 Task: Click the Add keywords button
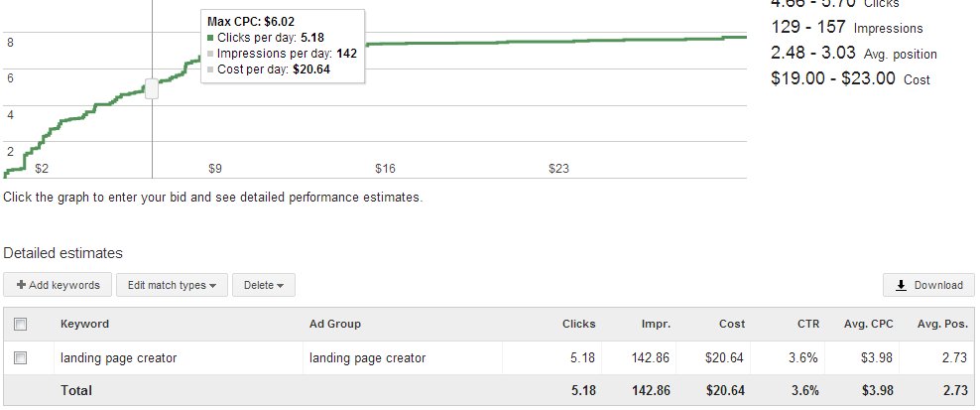pos(58,285)
